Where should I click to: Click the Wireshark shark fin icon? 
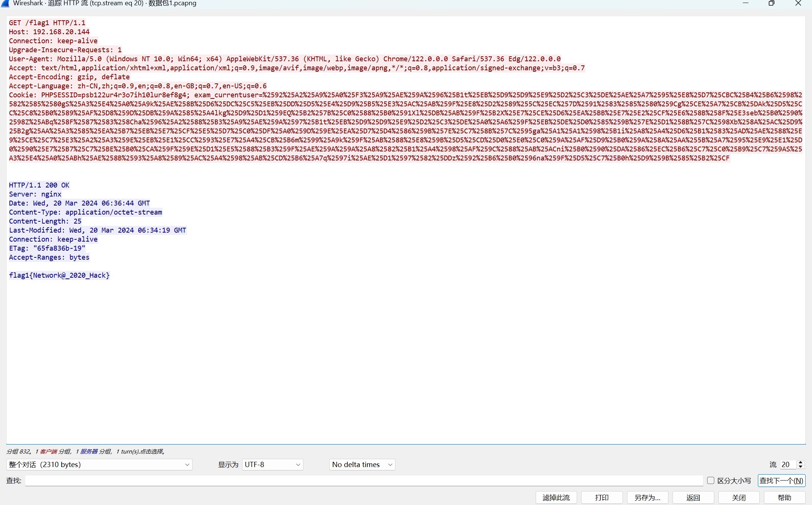click(5, 3)
